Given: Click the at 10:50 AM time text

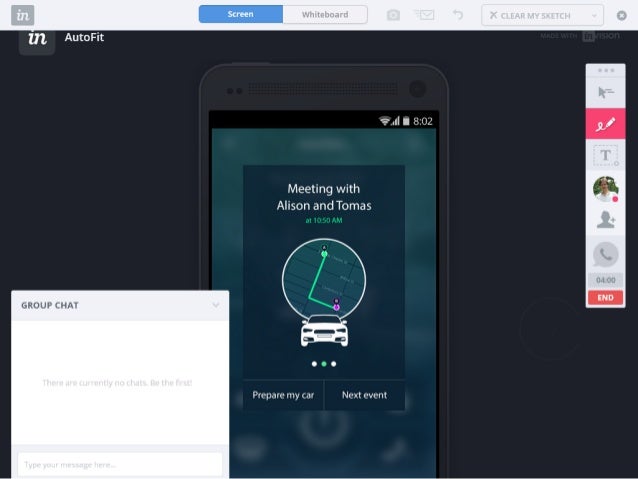Looking at the screenshot, I should click(x=324, y=221).
